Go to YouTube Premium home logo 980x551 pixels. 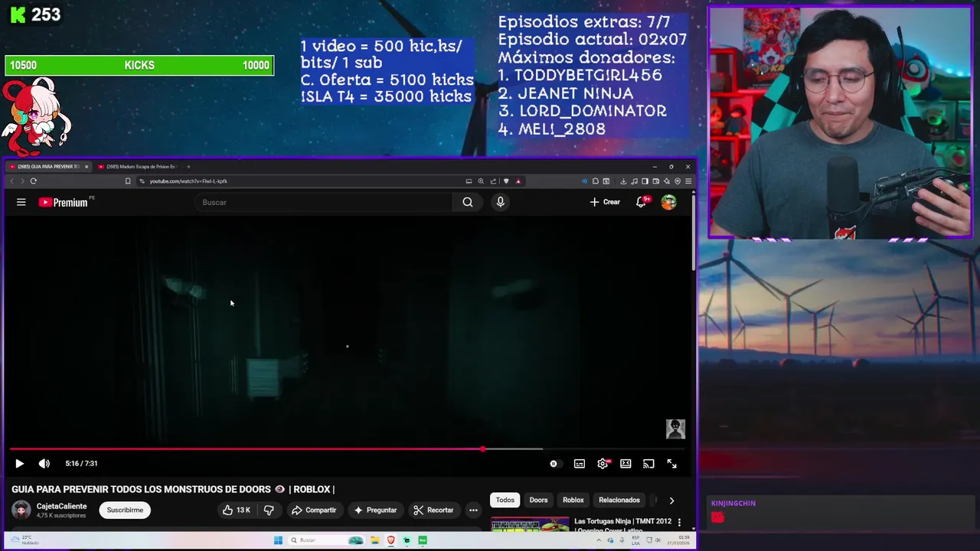pyautogui.click(x=63, y=202)
